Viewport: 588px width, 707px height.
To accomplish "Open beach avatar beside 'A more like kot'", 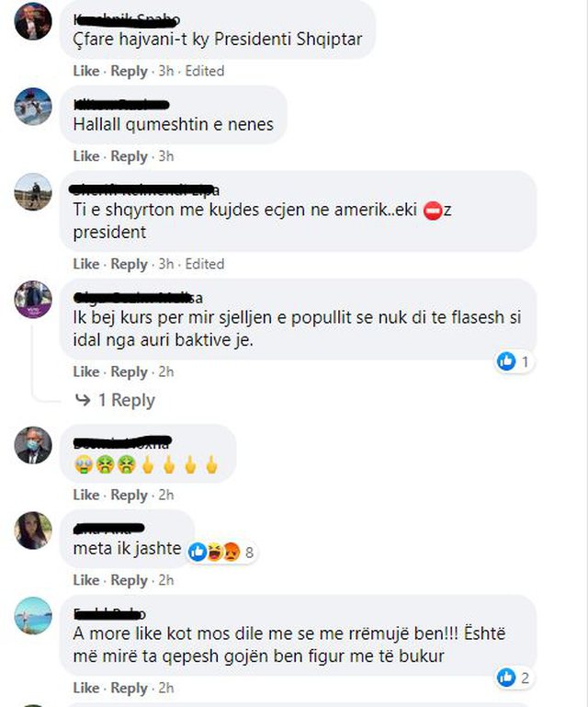I will pos(33,615).
